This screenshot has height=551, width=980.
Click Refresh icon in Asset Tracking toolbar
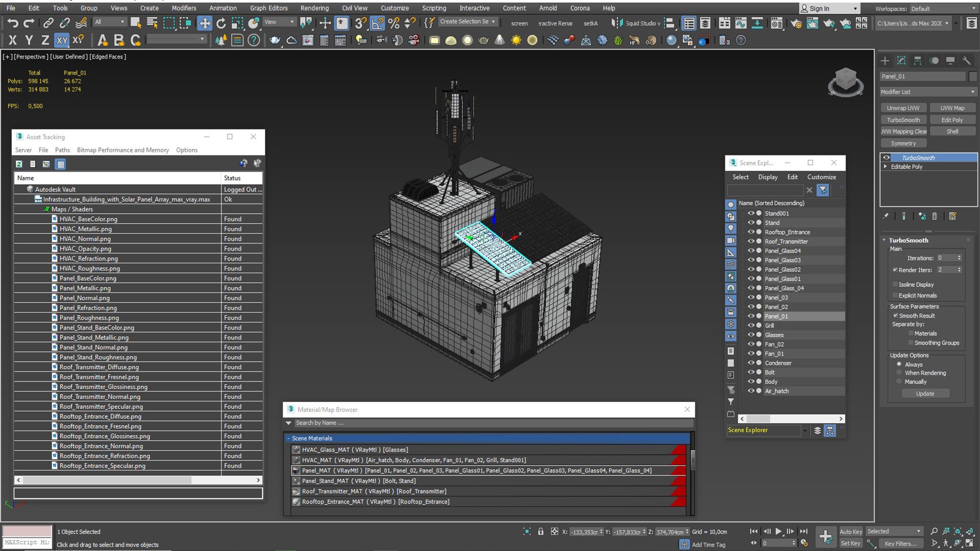click(19, 164)
